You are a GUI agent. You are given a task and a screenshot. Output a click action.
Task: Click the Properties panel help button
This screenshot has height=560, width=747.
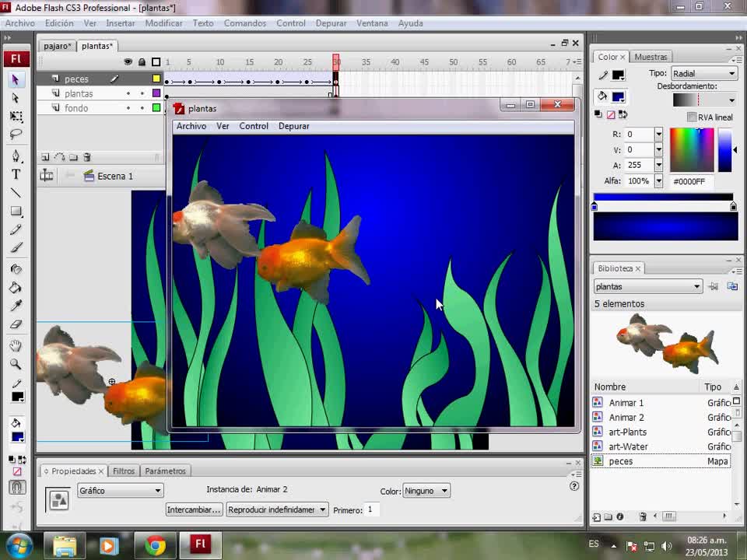click(x=574, y=486)
